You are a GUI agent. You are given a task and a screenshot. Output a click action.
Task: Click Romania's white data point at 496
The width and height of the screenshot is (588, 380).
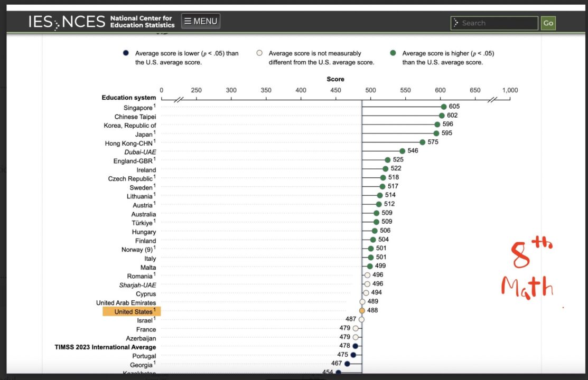pyautogui.click(x=367, y=275)
